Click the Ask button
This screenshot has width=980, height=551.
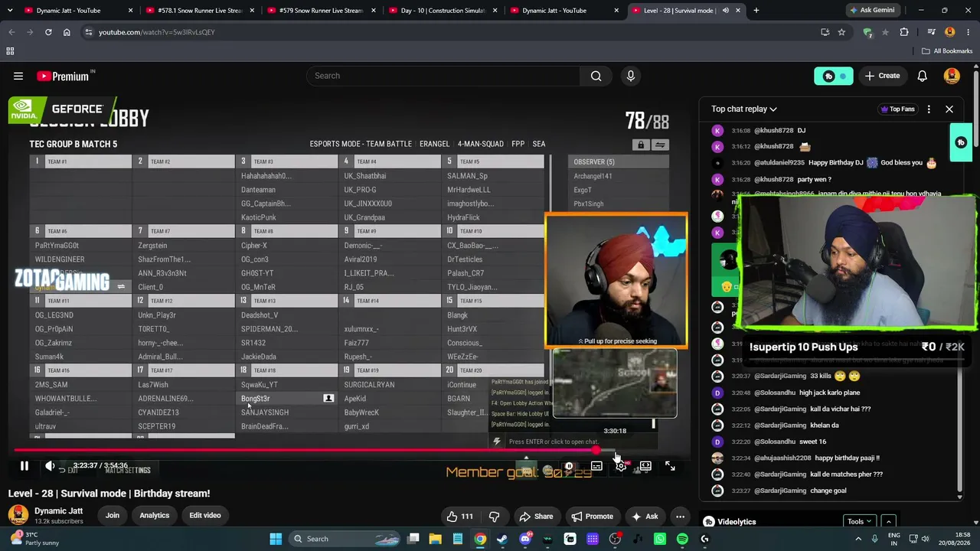(x=644, y=517)
